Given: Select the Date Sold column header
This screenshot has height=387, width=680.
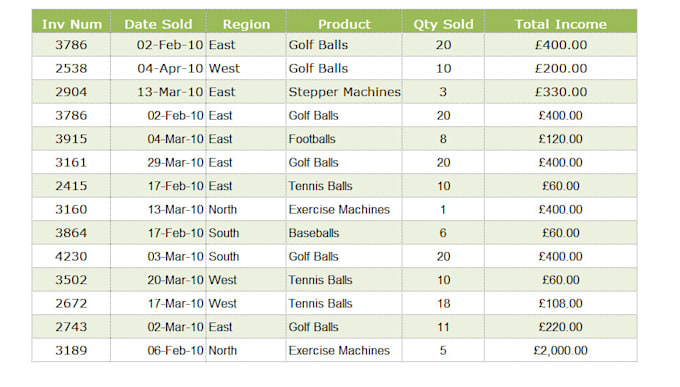Looking at the screenshot, I should point(158,22).
